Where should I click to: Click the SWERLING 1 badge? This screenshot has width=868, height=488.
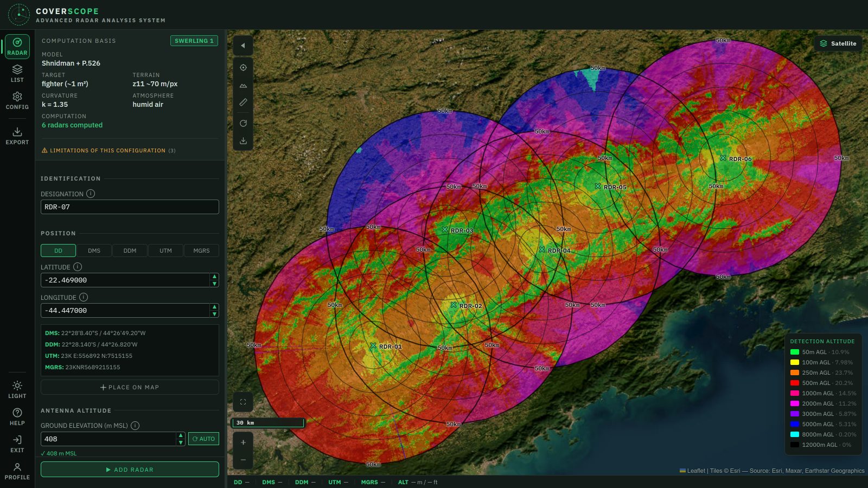(x=194, y=41)
